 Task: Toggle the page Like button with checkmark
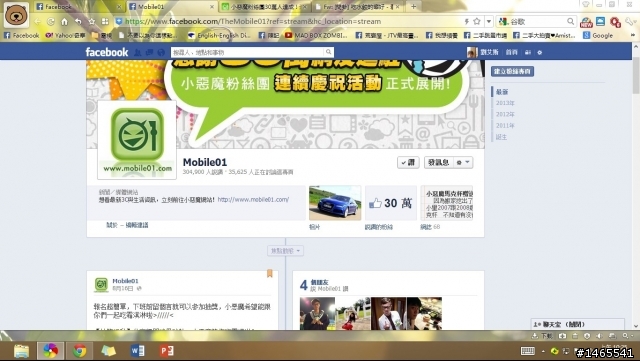point(408,163)
